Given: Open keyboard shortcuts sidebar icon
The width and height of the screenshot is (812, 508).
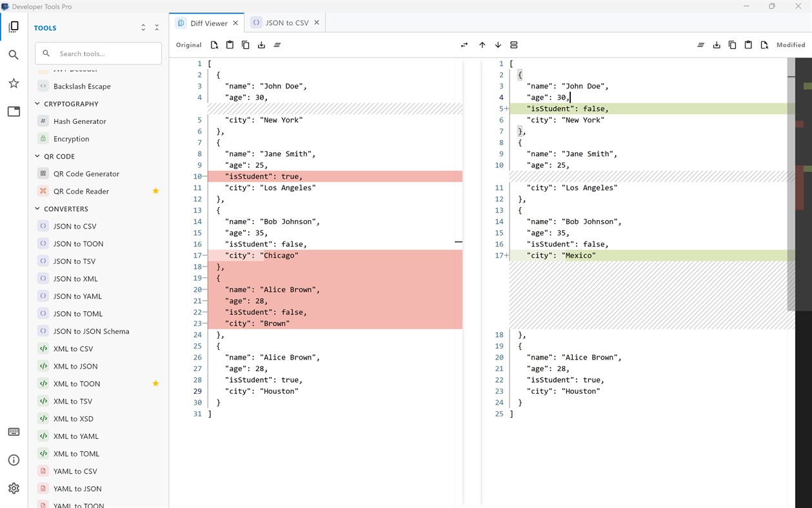Looking at the screenshot, I should click(14, 432).
